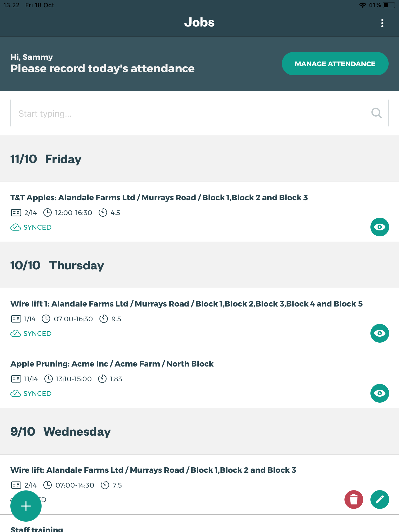Open the three-dot overflow menu
This screenshot has height=532, width=399.
click(x=382, y=23)
